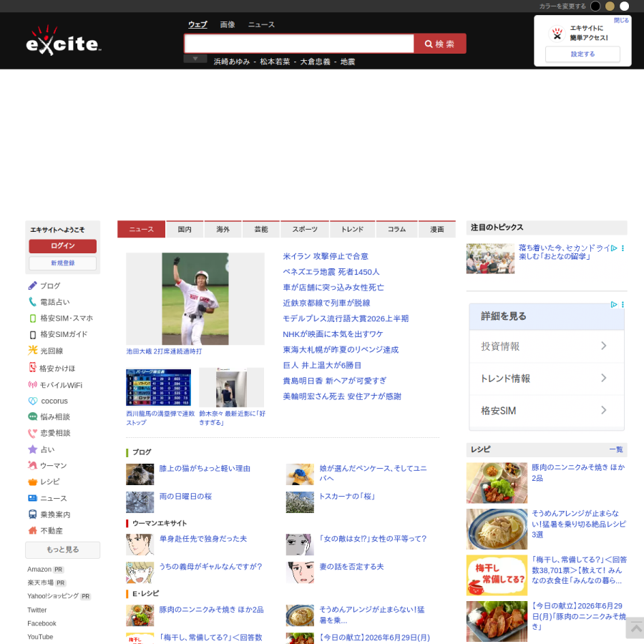The width and height of the screenshot is (644, 644).
Task: Expand the 投資情報 chevron row
Action: 547,346
